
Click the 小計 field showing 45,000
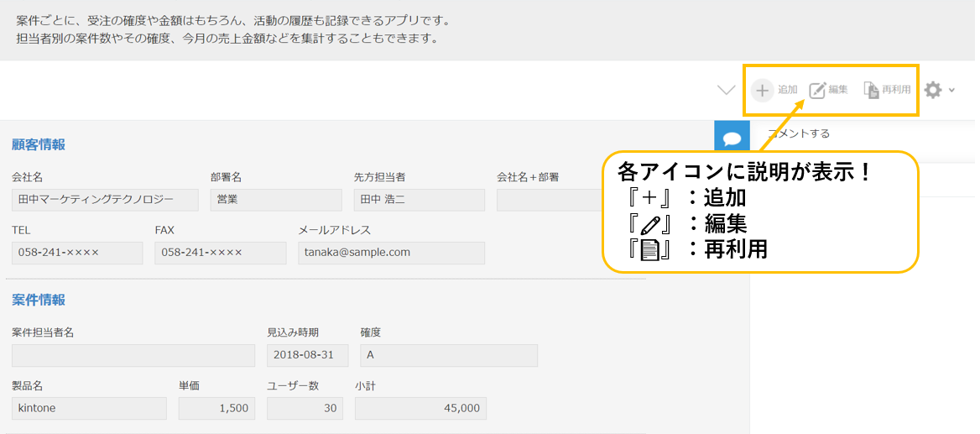click(x=420, y=408)
